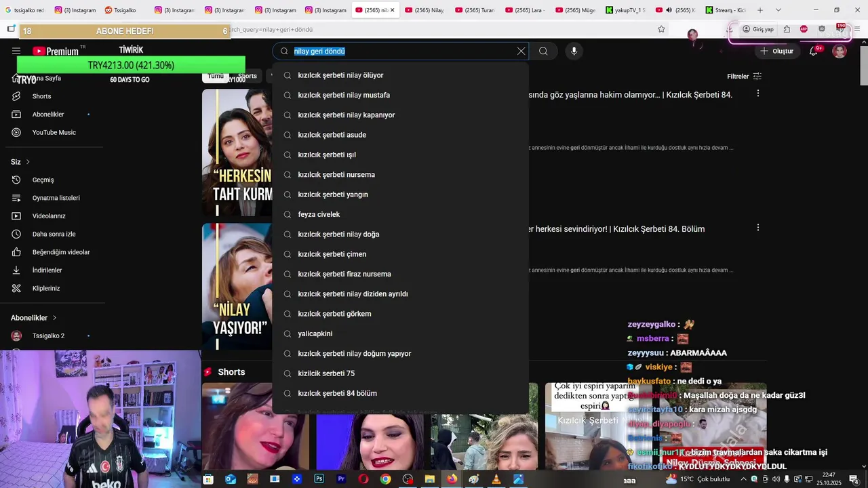Click the magnifier search button
The width and height of the screenshot is (868, 488).
[x=543, y=51]
